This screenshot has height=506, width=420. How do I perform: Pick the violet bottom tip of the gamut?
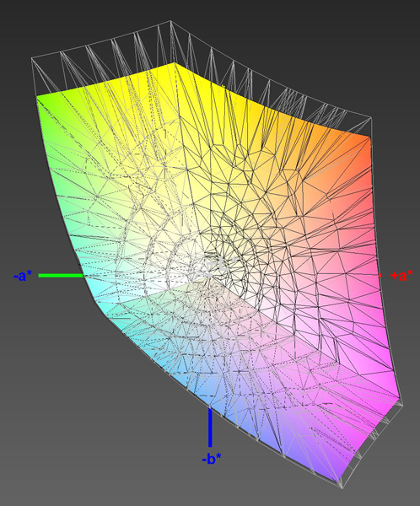coord(337,477)
